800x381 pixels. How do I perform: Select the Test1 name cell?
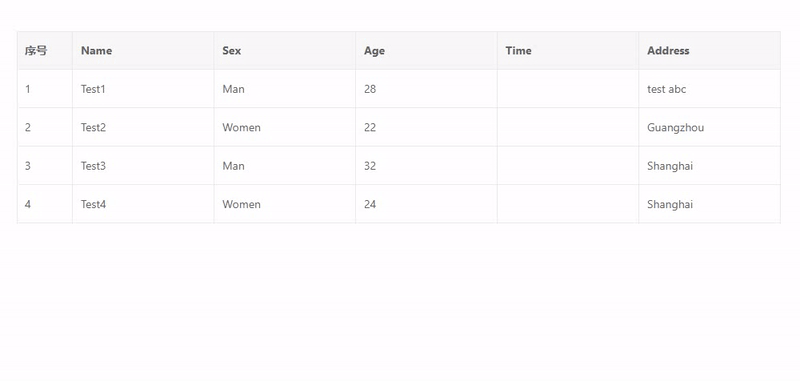[143, 89]
